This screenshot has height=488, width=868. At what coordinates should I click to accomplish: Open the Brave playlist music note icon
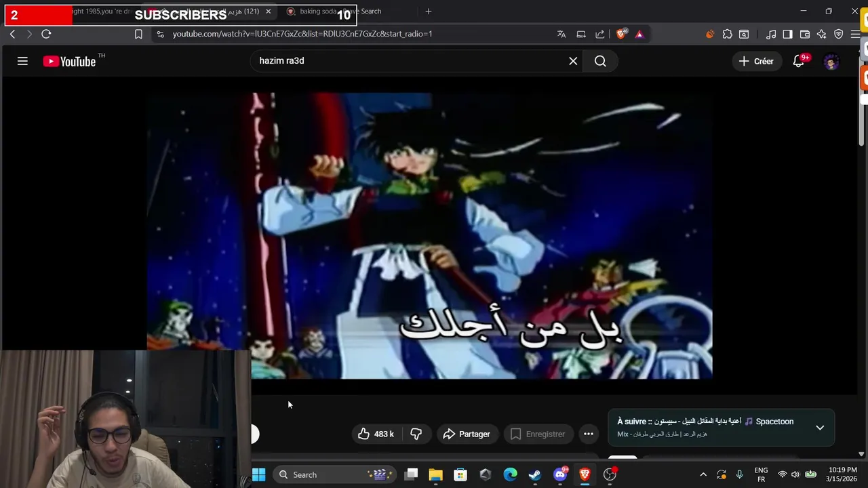click(771, 34)
